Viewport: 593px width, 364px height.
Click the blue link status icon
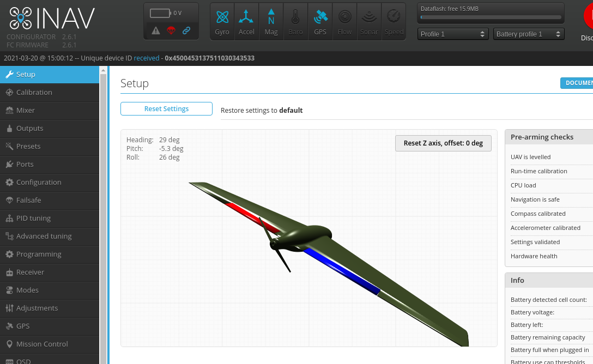(186, 31)
